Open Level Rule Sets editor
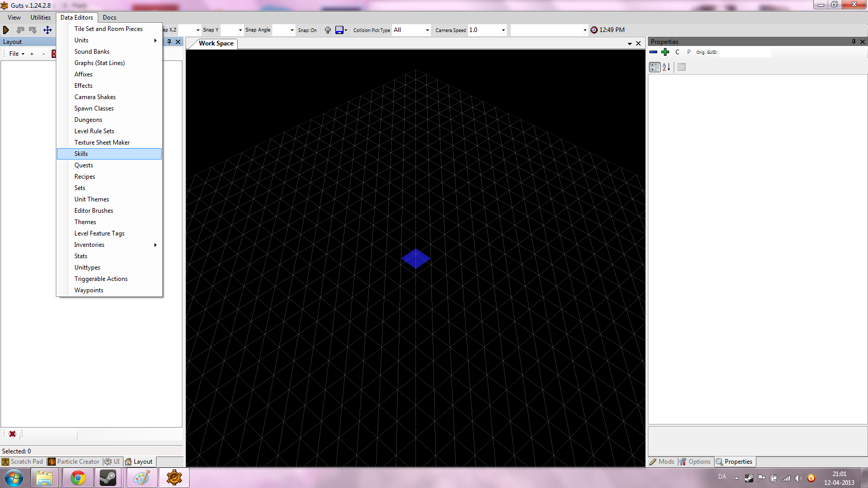This screenshot has width=868, height=488. pos(109,131)
